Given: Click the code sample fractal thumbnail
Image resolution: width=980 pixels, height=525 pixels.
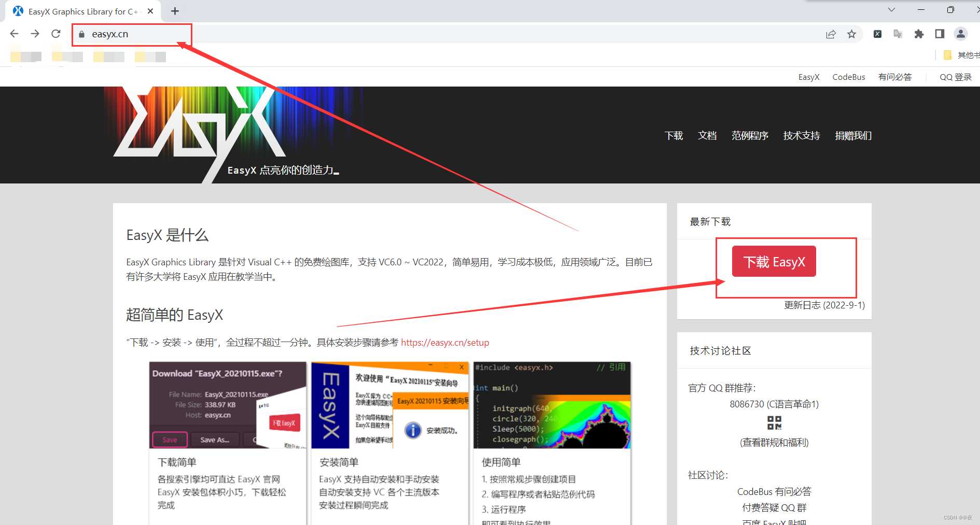Looking at the screenshot, I should tap(552, 405).
